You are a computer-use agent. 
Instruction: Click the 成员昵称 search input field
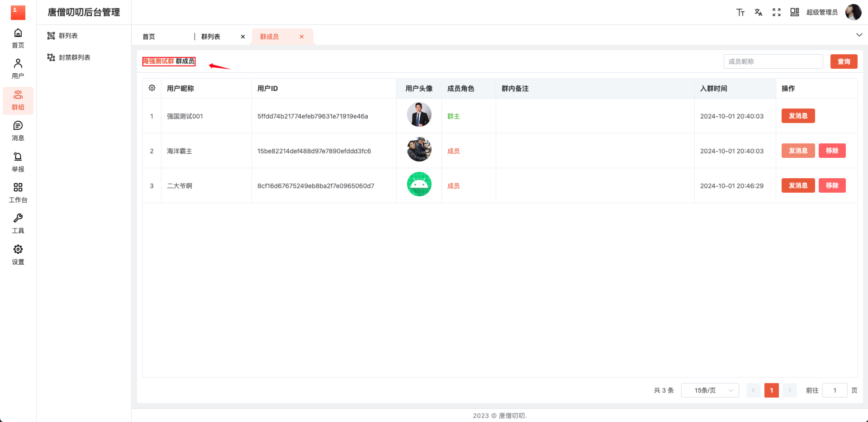coord(773,62)
